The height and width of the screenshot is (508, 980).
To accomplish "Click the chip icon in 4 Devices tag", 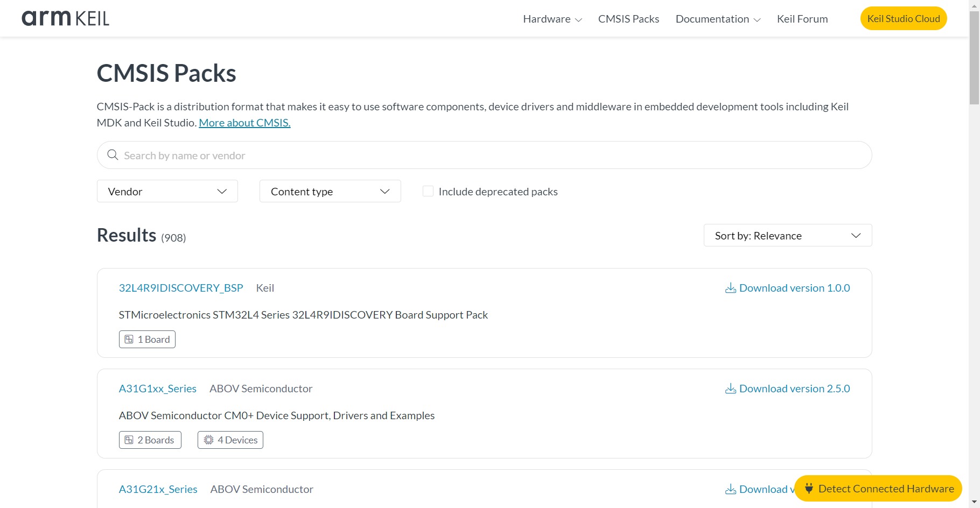I will [x=208, y=440].
